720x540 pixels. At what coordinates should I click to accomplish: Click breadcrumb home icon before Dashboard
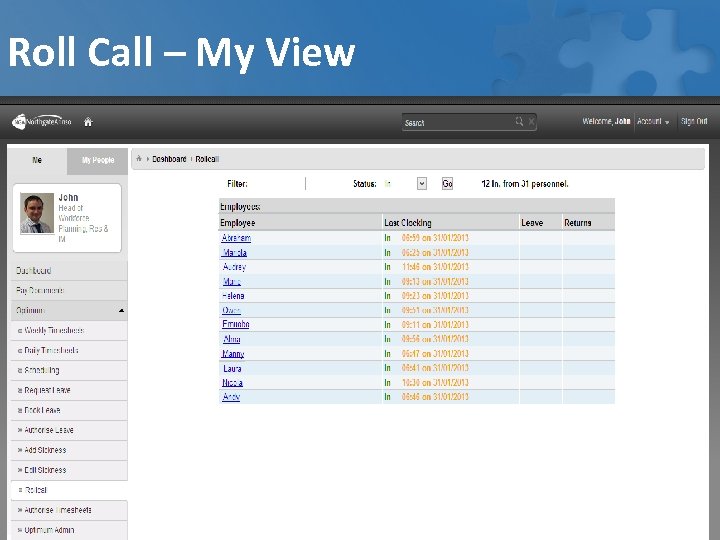[139, 159]
